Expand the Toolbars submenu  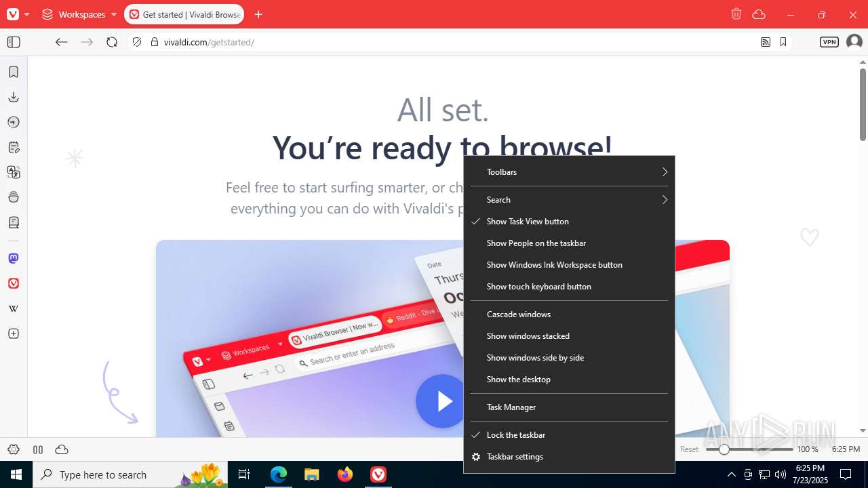pyautogui.click(x=569, y=172)
